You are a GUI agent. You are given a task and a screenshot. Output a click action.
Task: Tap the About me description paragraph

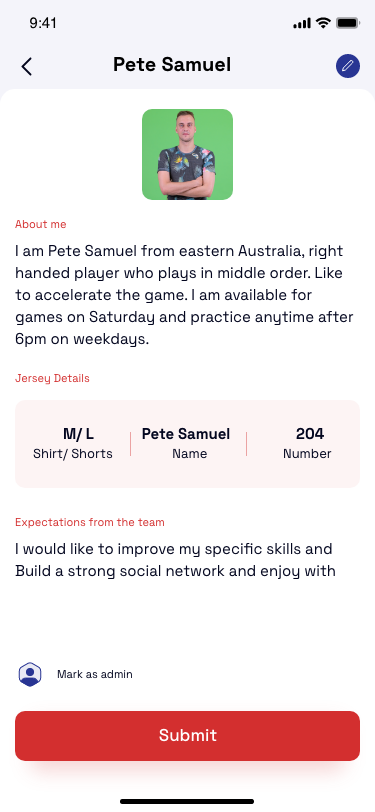(184, 296)
